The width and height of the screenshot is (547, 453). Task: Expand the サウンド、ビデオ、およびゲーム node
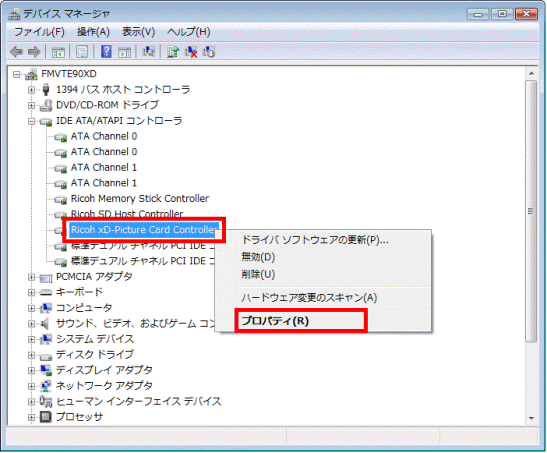tap(31, 324)
